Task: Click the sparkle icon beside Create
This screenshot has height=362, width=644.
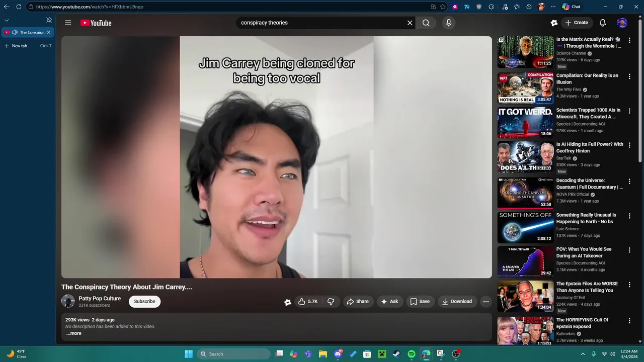Action: point(554,23)
